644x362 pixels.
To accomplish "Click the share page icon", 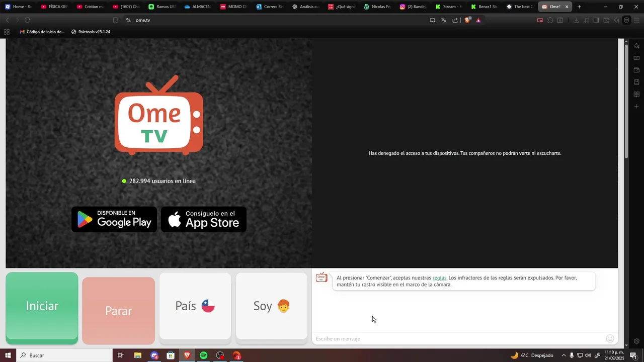I will click(x=455, y=20).
